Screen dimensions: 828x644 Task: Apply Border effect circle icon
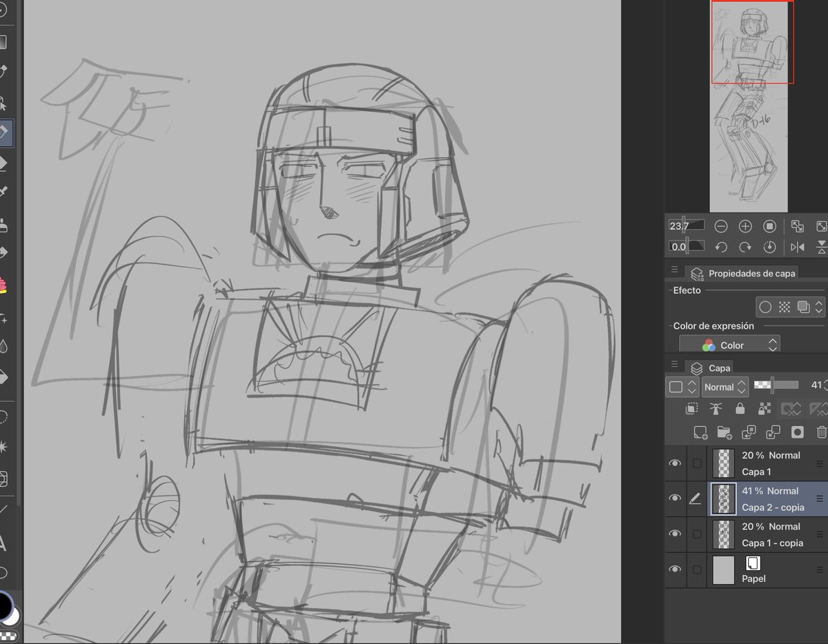click(x=765, y=307)
